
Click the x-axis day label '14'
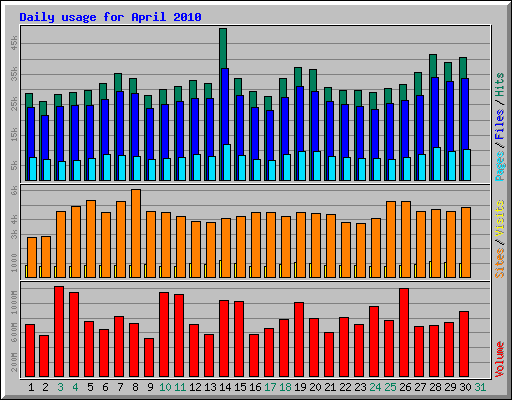pos(225,387)
